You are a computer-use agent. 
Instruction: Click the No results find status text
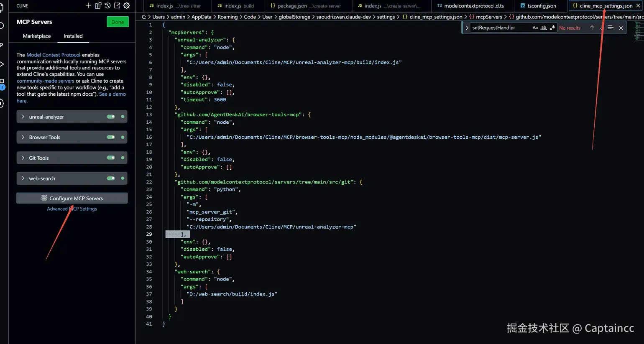tap(570, 28)
